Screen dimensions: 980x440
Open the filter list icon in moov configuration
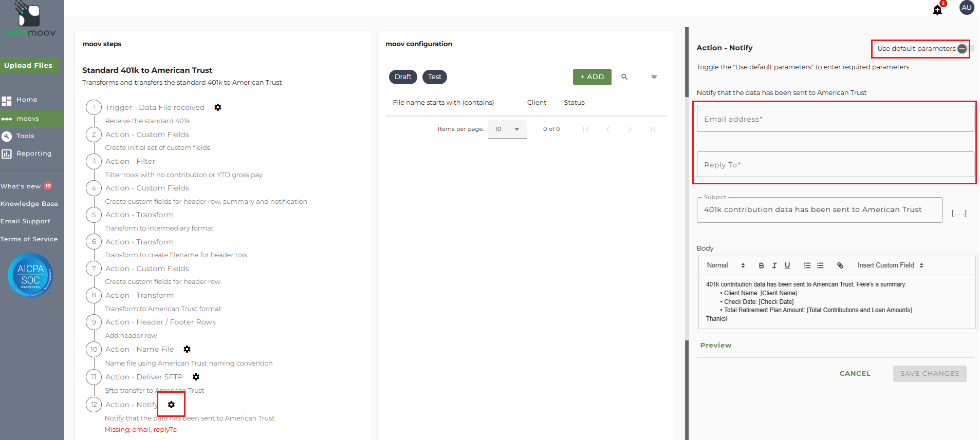[x=654, y=77]
